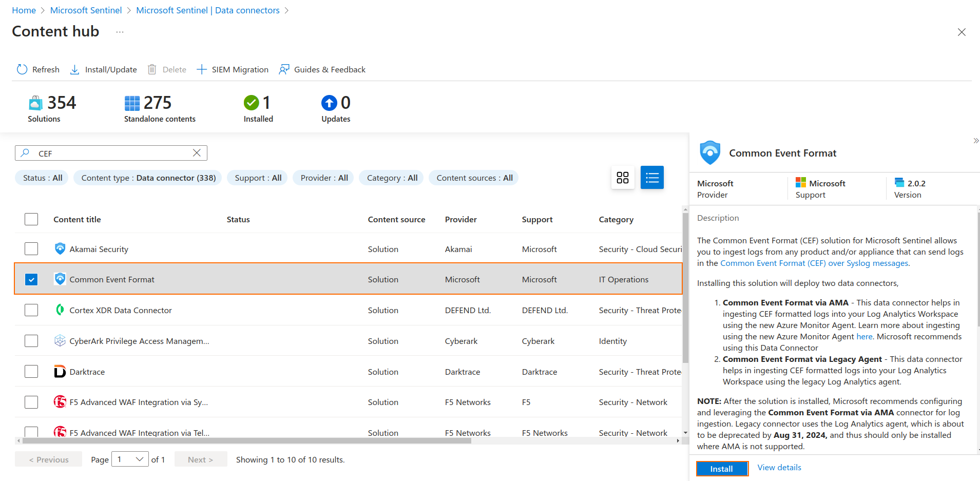
Task: Uncheck the Common Event Format checkbox
Action: 31,279
